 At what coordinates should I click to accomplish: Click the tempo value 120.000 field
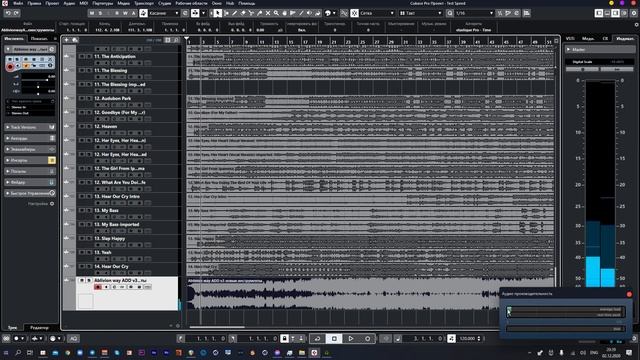coord(467,338)
